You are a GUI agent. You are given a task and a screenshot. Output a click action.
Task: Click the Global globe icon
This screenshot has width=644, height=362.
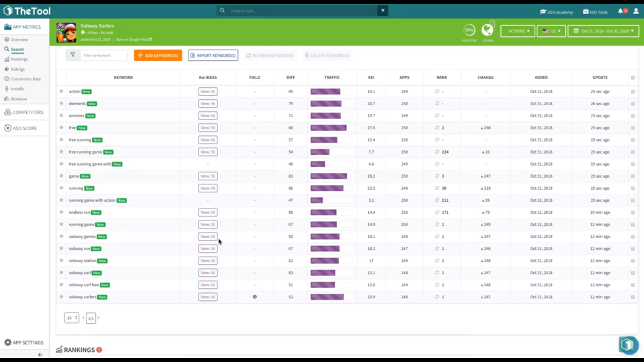tap(488, 30)
